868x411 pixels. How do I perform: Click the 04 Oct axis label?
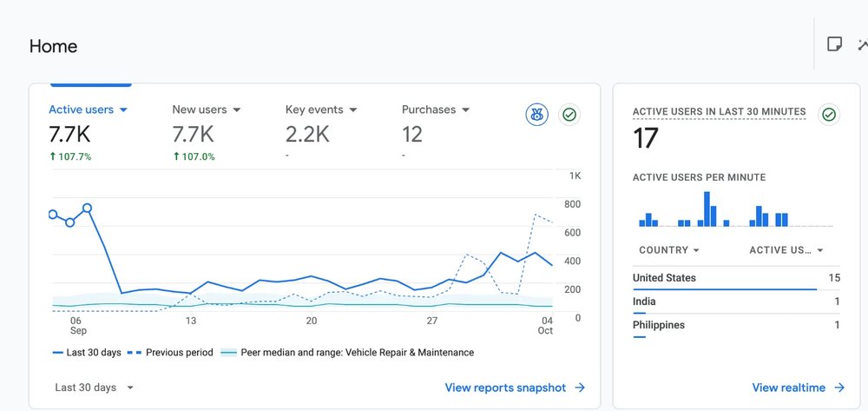546,326
